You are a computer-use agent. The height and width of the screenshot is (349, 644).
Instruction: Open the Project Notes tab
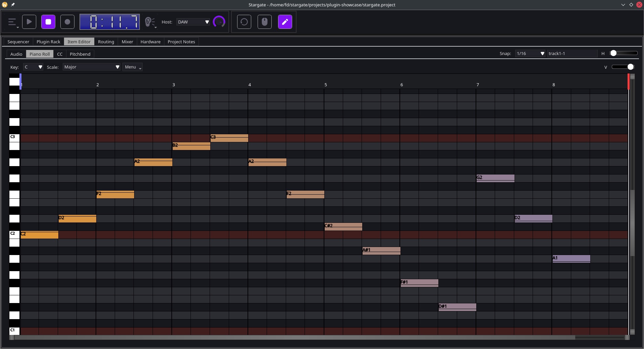pos(181,42)
